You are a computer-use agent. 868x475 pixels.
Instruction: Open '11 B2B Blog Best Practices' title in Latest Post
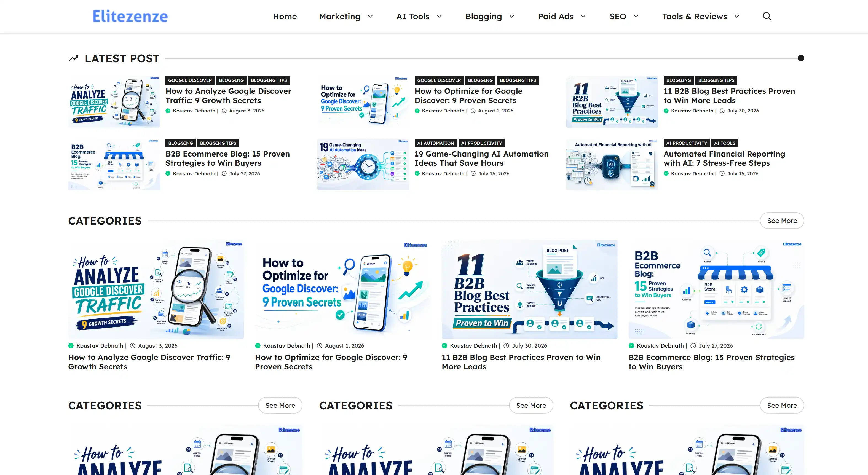click(729, 96)
